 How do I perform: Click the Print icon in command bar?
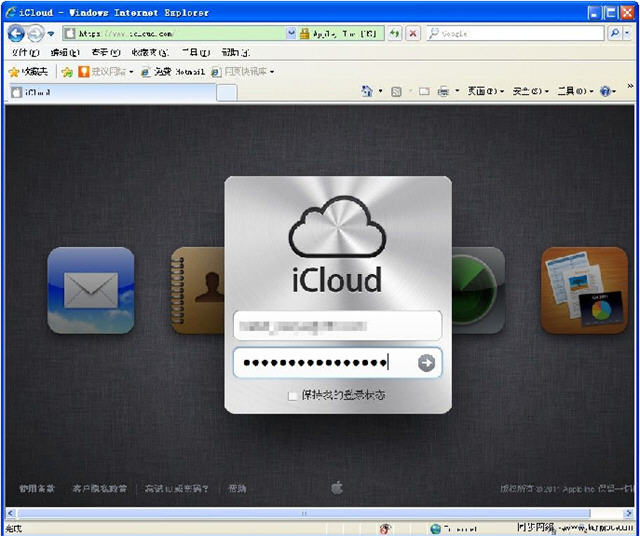[443, 91]
